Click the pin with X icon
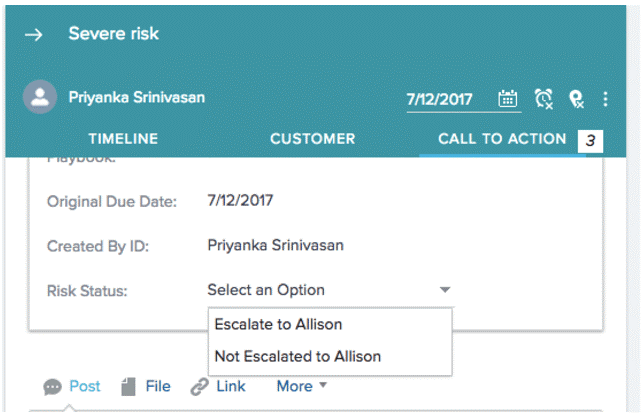Image resolution: width=644 pixels, height=417 pixels. click(x=576, y=98)
